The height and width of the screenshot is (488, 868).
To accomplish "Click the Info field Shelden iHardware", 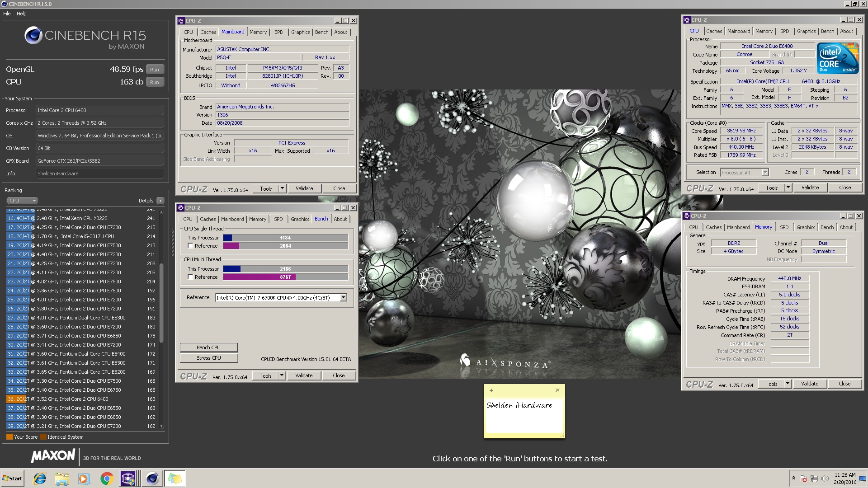I will tap(100, 174).
